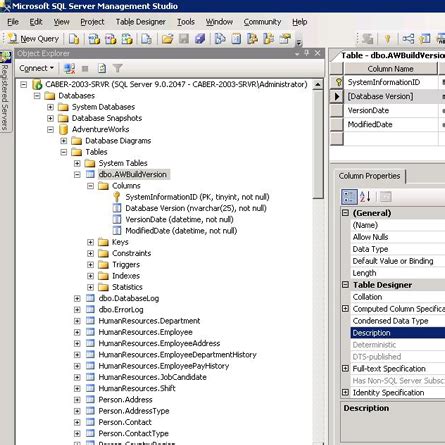Click the VersionDate cell in designer grid
This screenshot has width=445, height=445.
click(x=391, y=111)
